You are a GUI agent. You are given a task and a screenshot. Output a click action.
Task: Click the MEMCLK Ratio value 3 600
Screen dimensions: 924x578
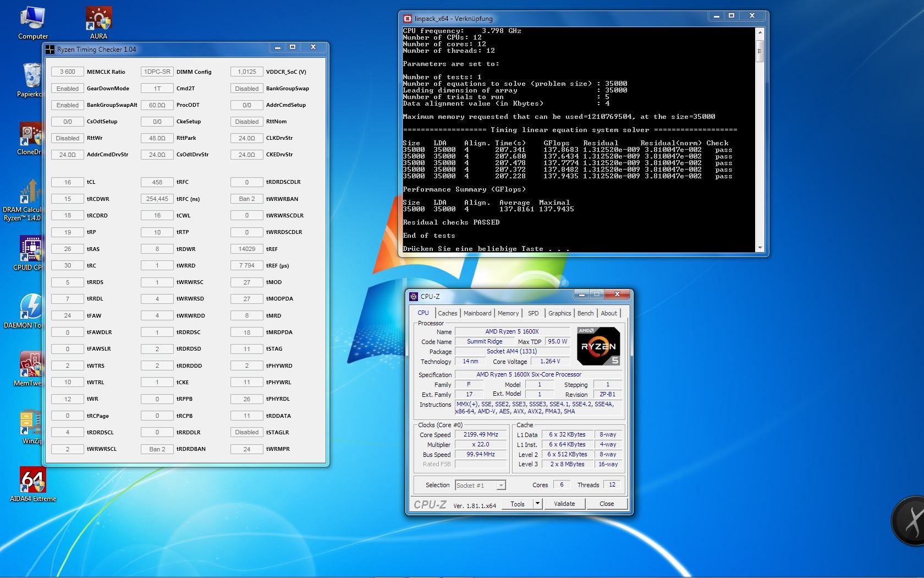tap(68, 72)
